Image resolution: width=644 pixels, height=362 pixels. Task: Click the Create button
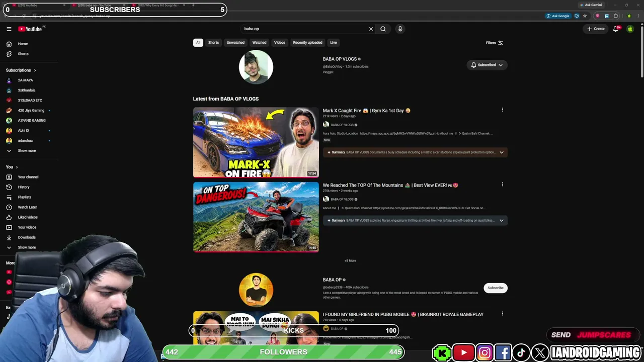tap(596, 29)
